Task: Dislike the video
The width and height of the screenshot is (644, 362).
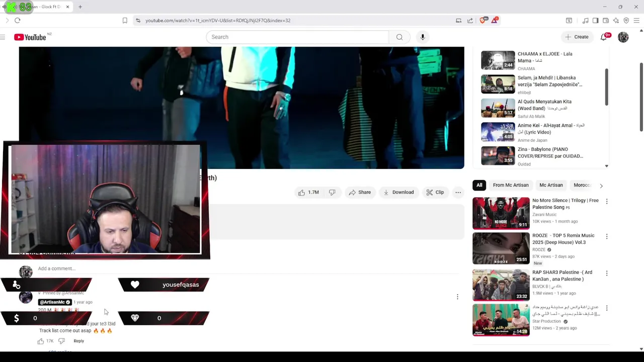Action: click(332, 192)
